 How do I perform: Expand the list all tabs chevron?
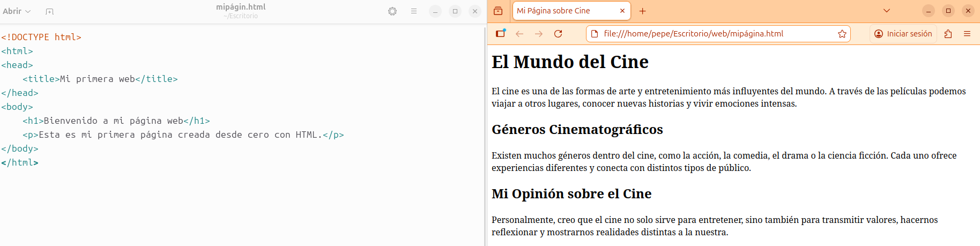pos(887,11)
